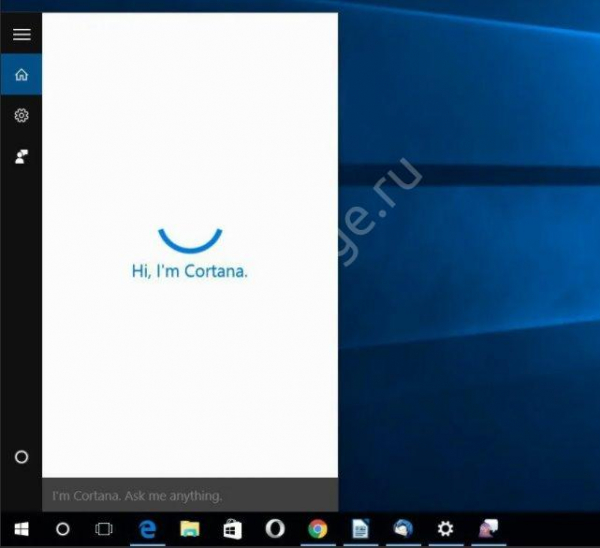Open Cortana Home in sidebar

click(21, 74)
